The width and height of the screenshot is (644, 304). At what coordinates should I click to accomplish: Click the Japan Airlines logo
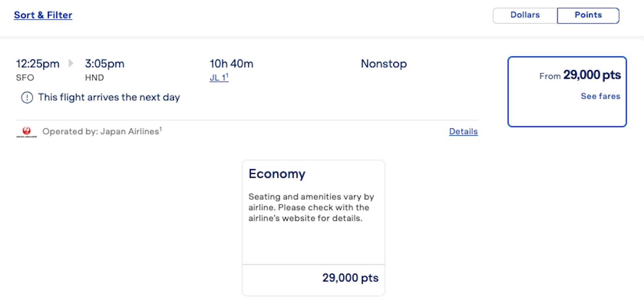tap(27, 132)
